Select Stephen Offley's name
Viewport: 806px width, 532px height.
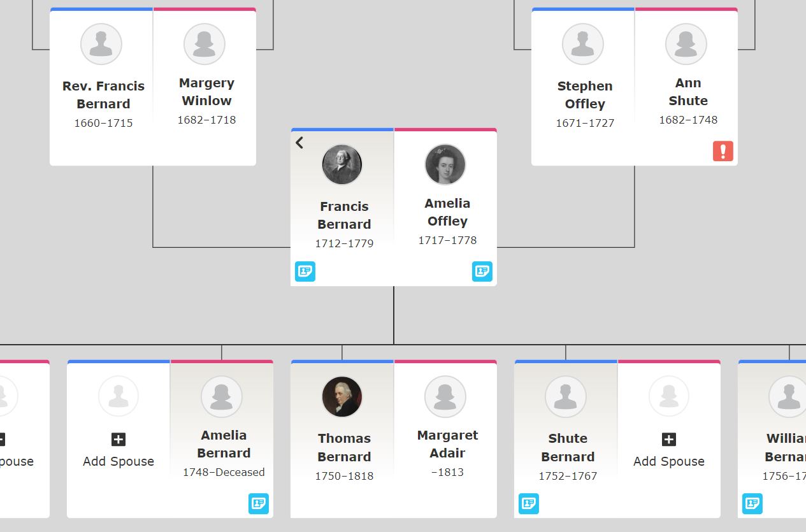pyautogui.click(x=585, y=95)
